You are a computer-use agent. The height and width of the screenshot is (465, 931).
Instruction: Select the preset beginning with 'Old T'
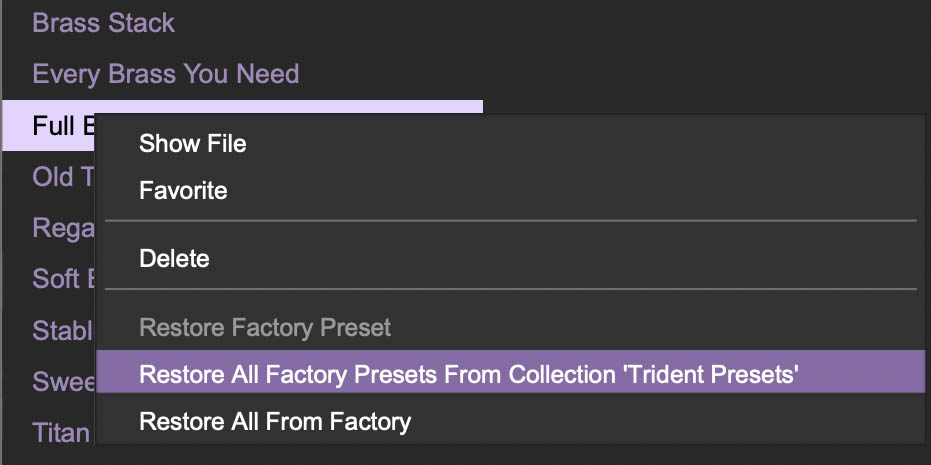coord(52,177)
